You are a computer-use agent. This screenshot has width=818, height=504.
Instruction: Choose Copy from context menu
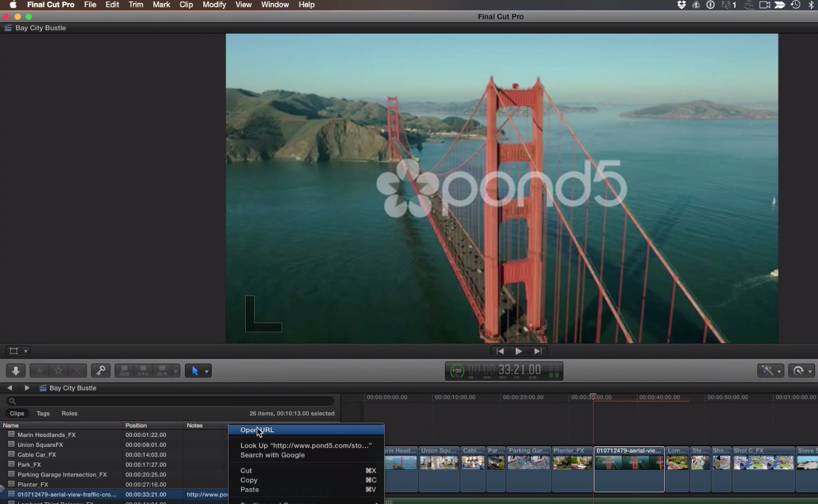(306, 480)
